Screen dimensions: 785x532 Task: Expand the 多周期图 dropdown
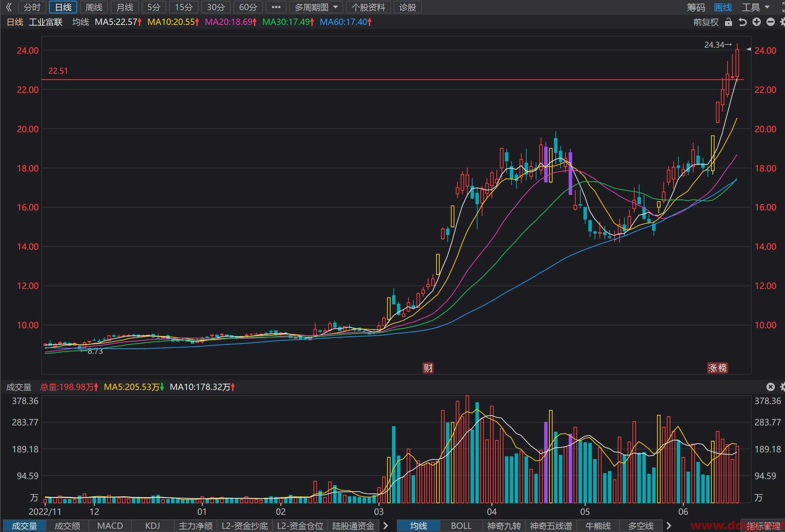(x=316, y=7)
